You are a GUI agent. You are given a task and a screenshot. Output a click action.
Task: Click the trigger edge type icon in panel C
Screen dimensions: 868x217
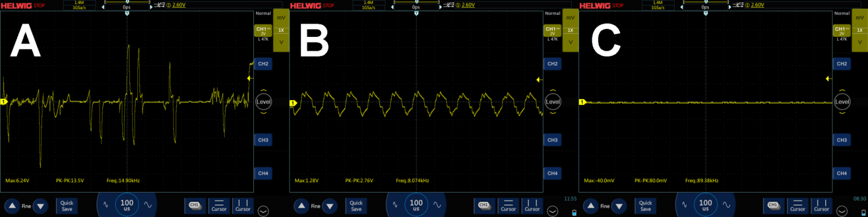[x=738, y=5]
